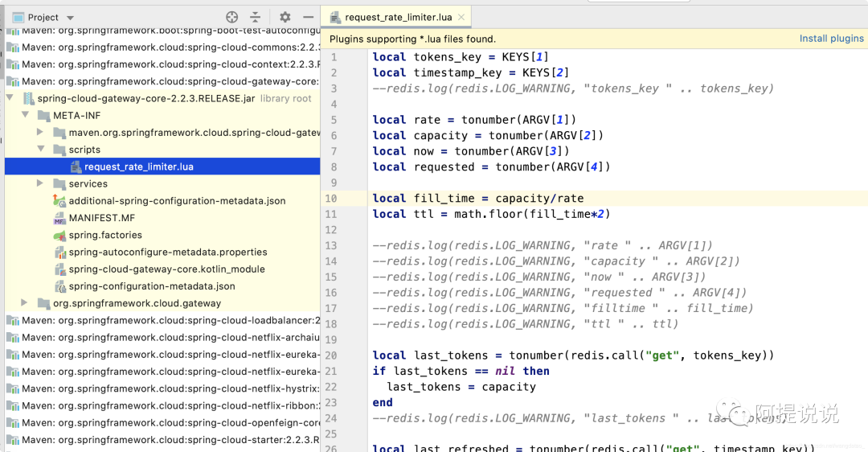Open Project panel settings gear

point(285,17)
